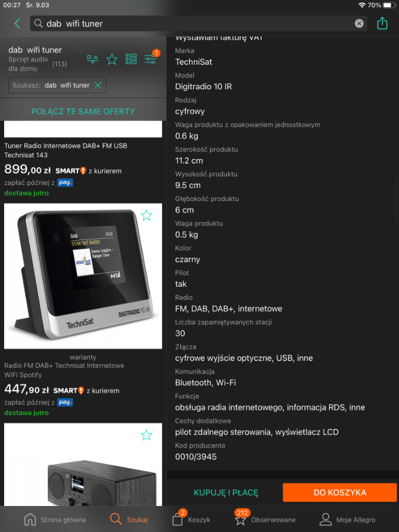Favorite the Digitradio 10 IR listing star

click(x=146, y=215)
